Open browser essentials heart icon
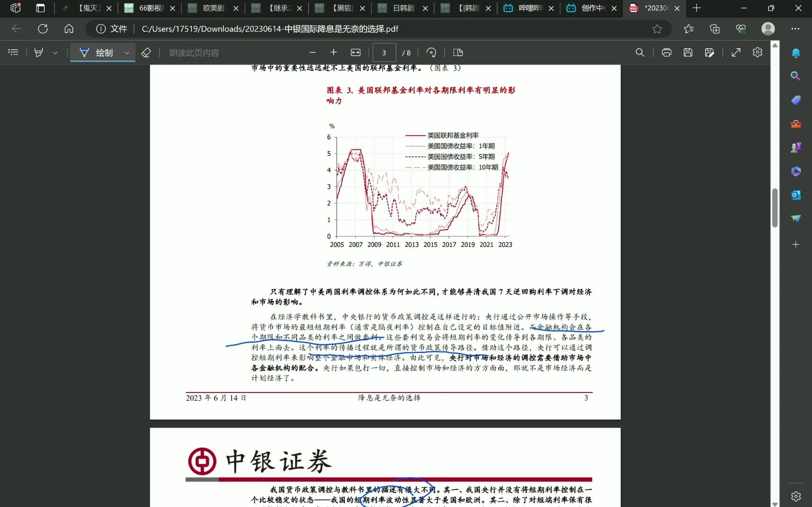 click(741, 29)
